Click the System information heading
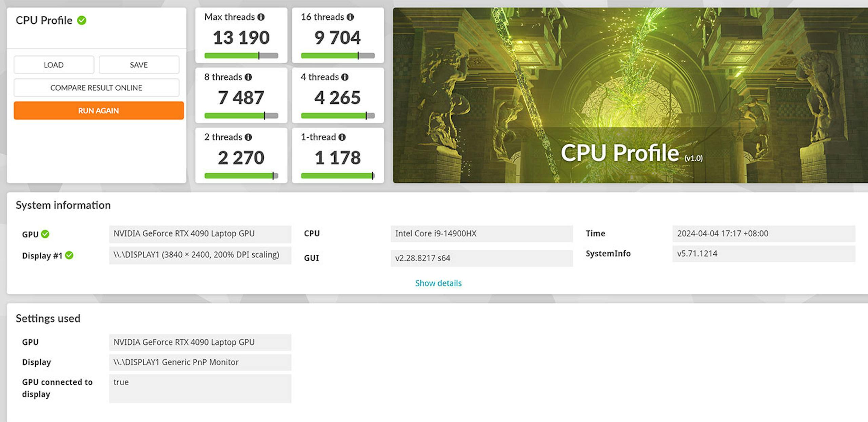Screen dimensions: 868x422 coord(63,205)
